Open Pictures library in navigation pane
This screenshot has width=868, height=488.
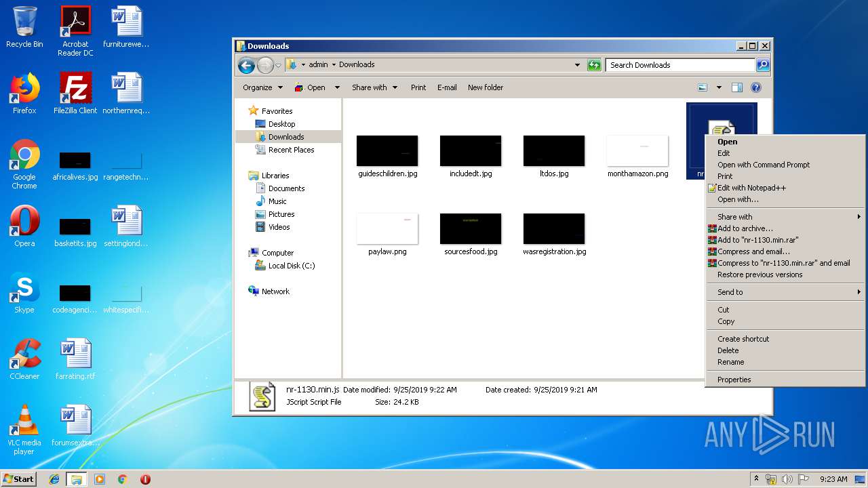281,214
